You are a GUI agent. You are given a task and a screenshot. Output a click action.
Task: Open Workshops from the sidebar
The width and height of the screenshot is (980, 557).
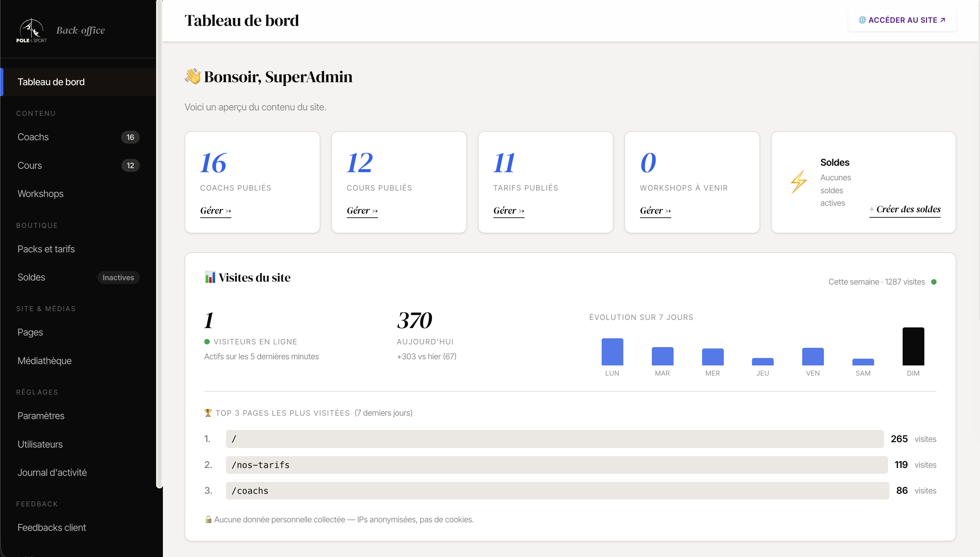[x=78, y=194]
